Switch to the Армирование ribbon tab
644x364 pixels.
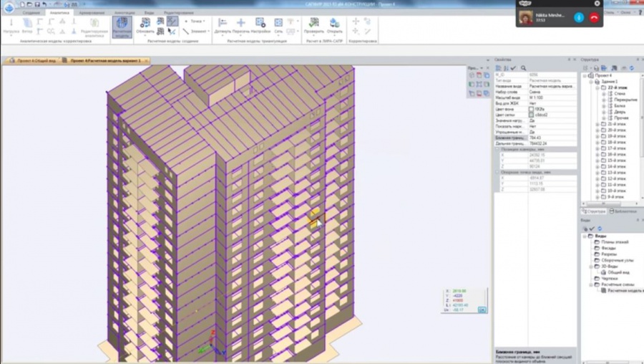[x=91, y=13]
